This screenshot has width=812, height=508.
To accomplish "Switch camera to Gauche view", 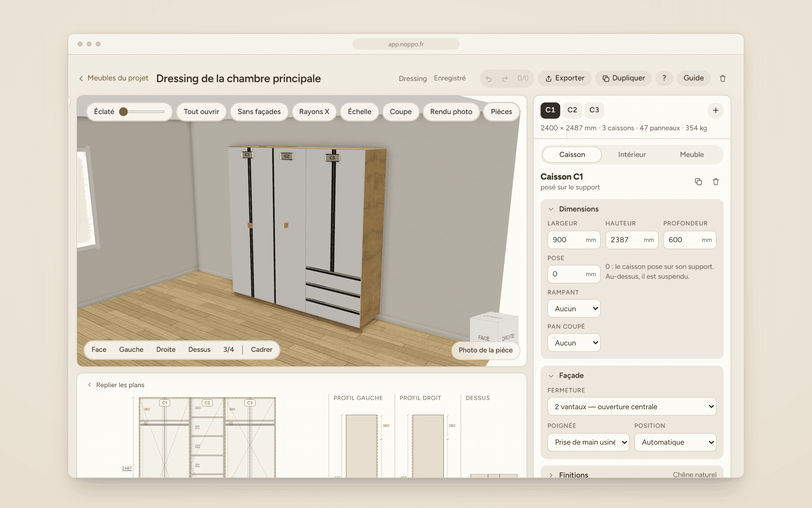I will tap(131, 349).
